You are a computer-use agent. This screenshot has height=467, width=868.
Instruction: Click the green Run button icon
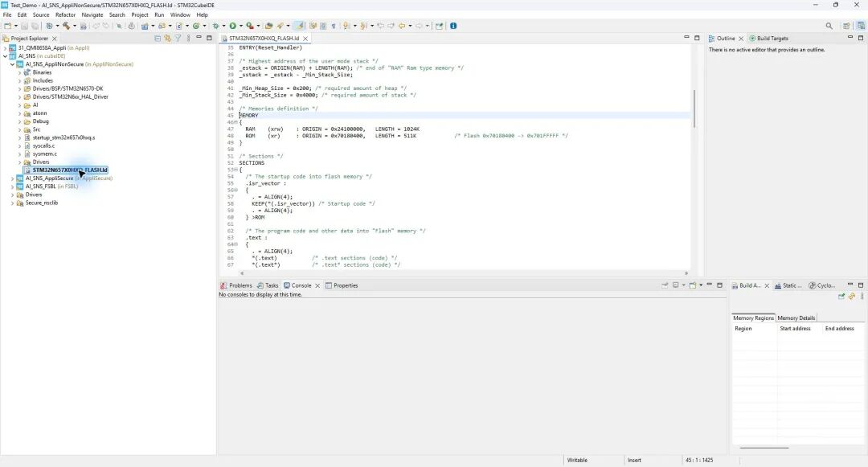[x=233, y=26]
